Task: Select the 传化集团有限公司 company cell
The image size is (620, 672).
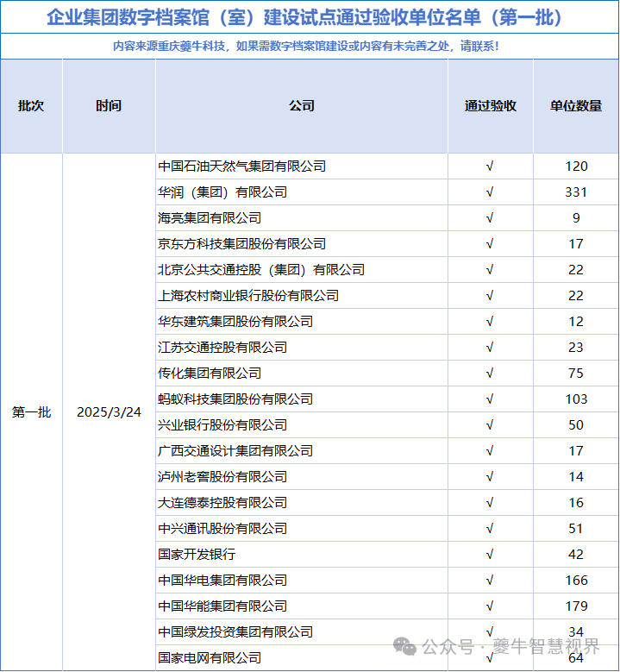Action: tap(210, 374)
